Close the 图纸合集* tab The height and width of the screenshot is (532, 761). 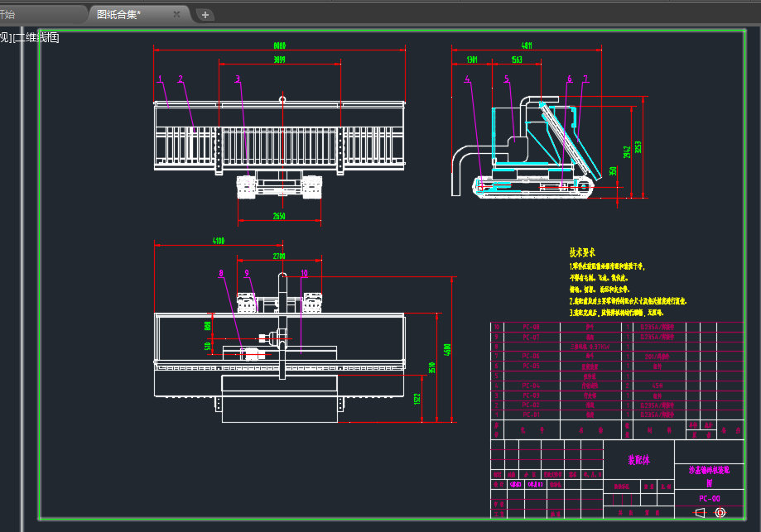click(x=176, y=14)
